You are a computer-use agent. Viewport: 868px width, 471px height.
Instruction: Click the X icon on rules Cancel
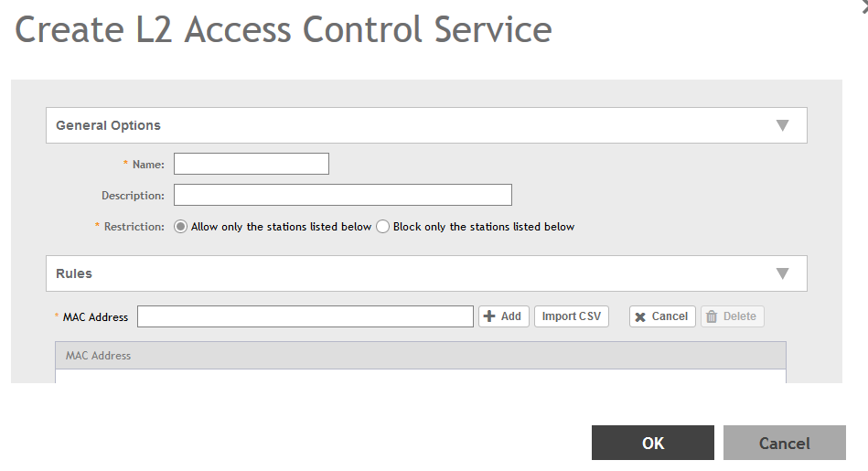640,316
